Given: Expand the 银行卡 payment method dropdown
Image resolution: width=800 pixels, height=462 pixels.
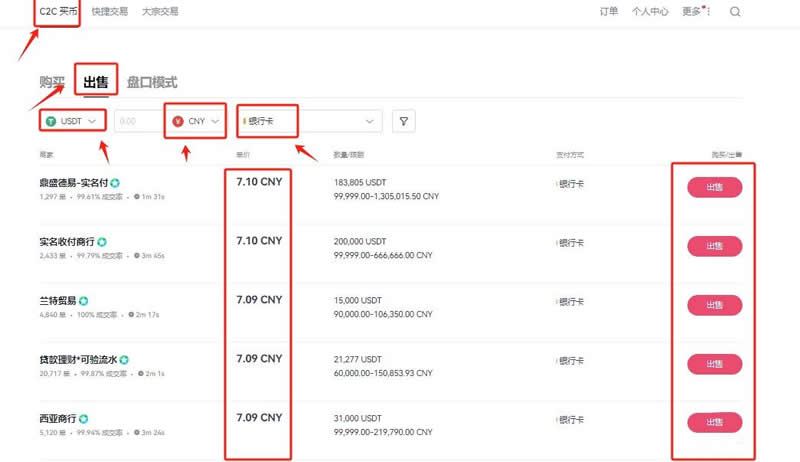Looking at the screenshot, I should click(x=310, y=121).
